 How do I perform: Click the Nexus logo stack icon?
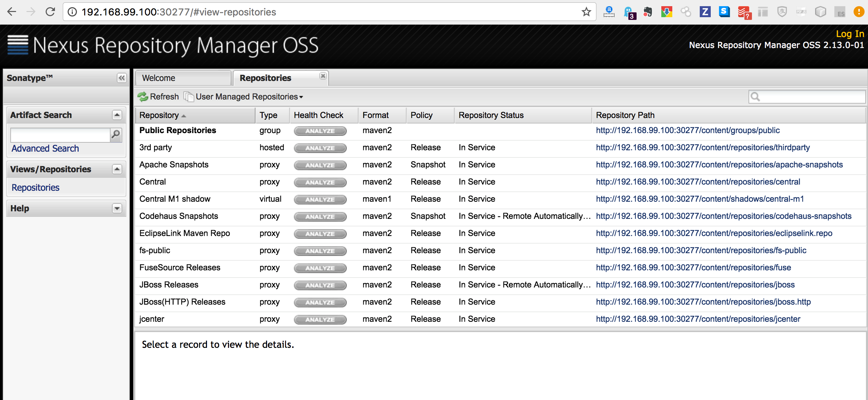point(18,45)
